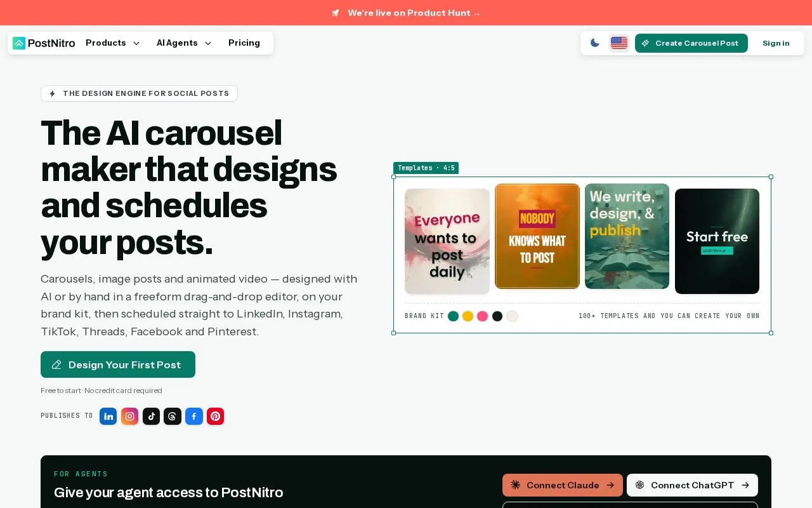Select the pink brand kit color swatch

(x=483, y=316)
